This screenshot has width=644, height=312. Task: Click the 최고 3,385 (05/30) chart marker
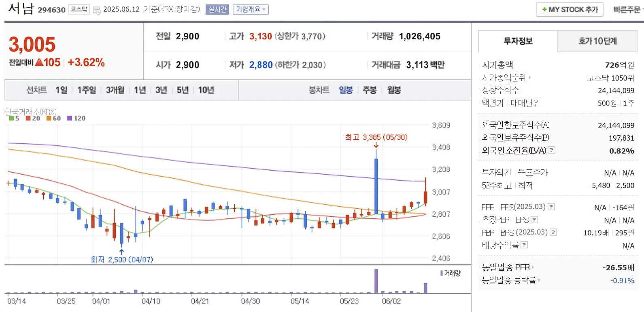click(x=376, y=137)
